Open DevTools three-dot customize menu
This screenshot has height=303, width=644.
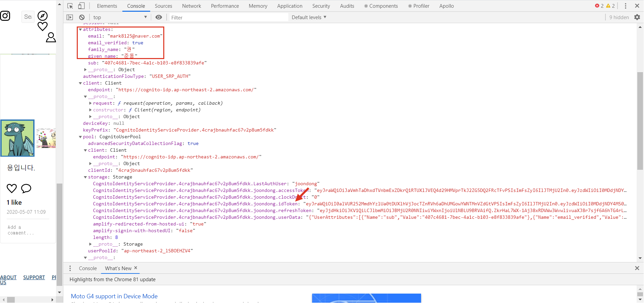625,6
